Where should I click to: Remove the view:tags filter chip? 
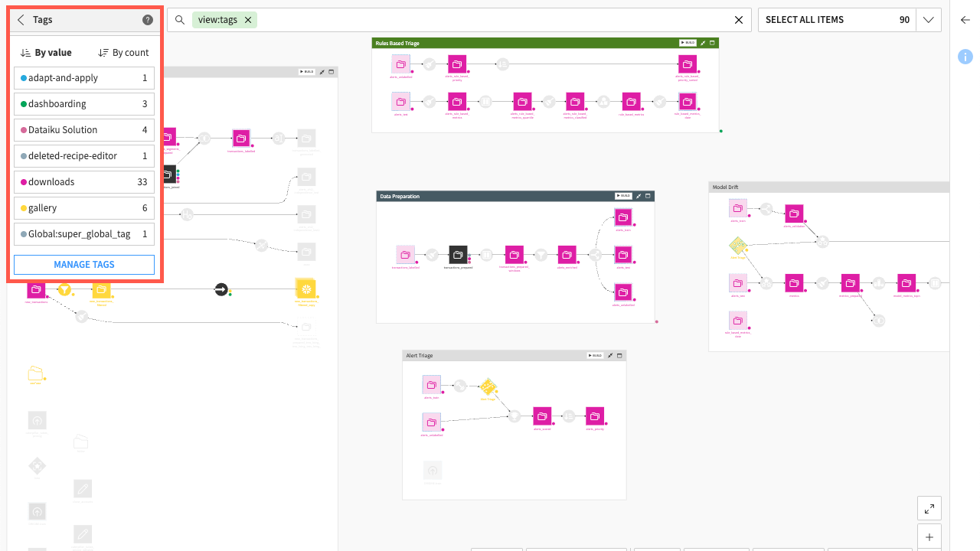click(248, 20)
